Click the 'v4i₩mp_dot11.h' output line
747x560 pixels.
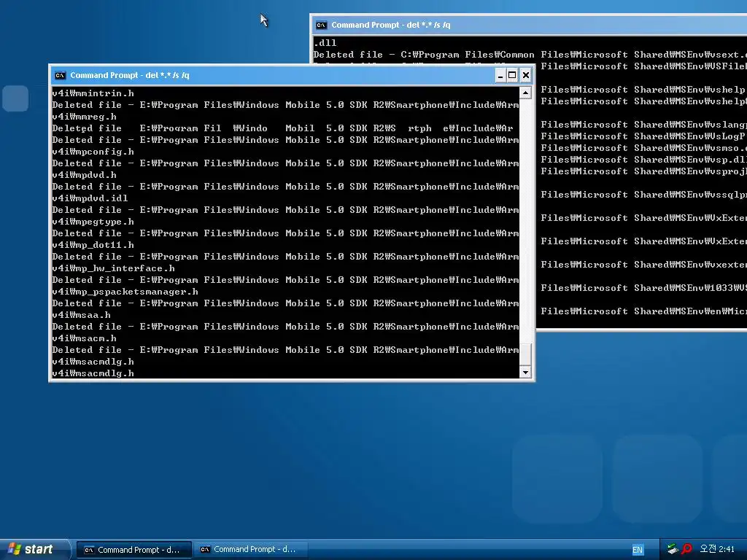pyautogui.click(x=93, y=245)
